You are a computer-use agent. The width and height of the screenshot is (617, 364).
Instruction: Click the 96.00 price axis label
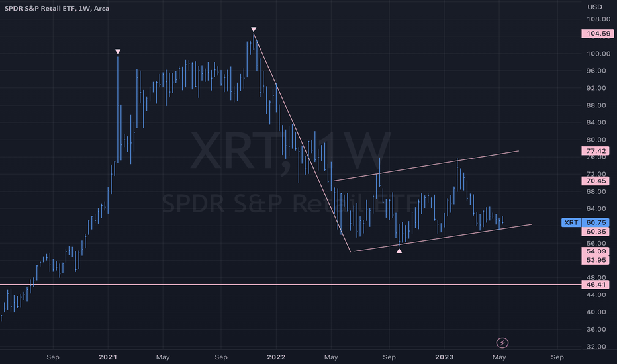(596, 71)
